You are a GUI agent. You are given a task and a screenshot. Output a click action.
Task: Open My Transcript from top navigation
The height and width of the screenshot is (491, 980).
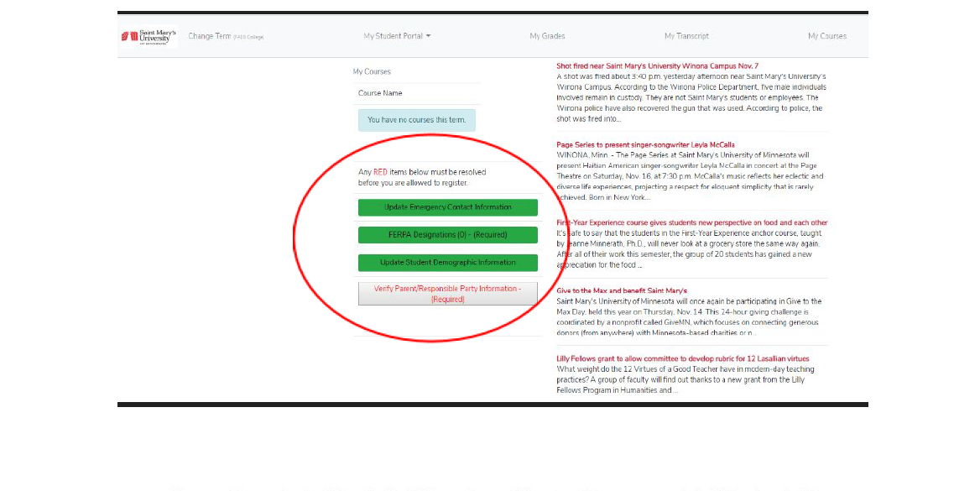[686, 36]
